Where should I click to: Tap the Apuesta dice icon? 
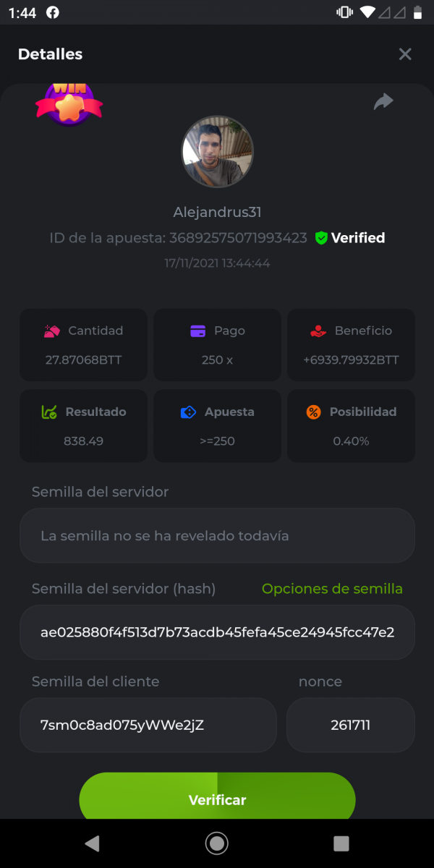(x=188, y=412)
